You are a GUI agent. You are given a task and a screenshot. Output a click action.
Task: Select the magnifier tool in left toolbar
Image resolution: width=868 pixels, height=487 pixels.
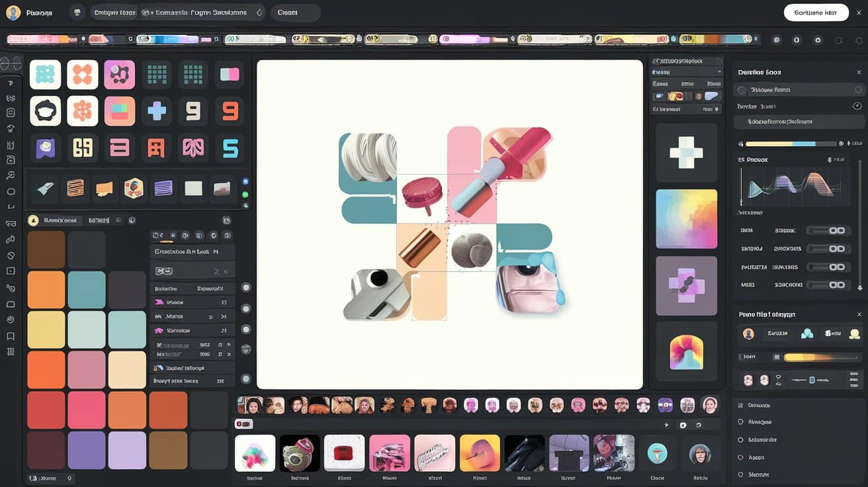click(x=11, y=175)
